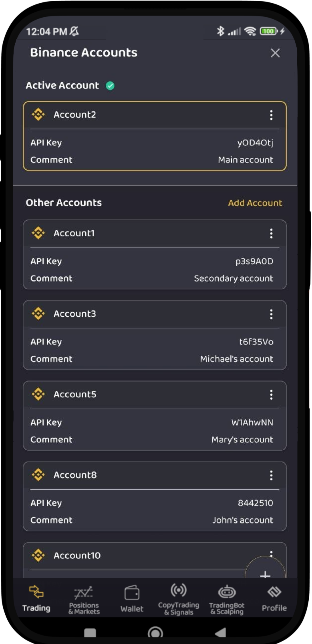This screenshot has width=312, height=644.
Task: Click Add Account
Action: click(255, 203)
